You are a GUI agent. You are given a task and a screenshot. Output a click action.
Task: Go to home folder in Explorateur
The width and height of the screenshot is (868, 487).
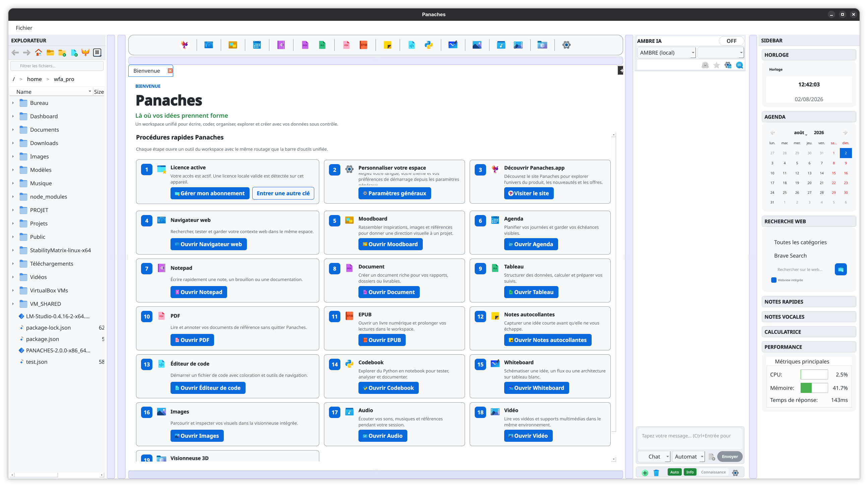coord(39,53)
